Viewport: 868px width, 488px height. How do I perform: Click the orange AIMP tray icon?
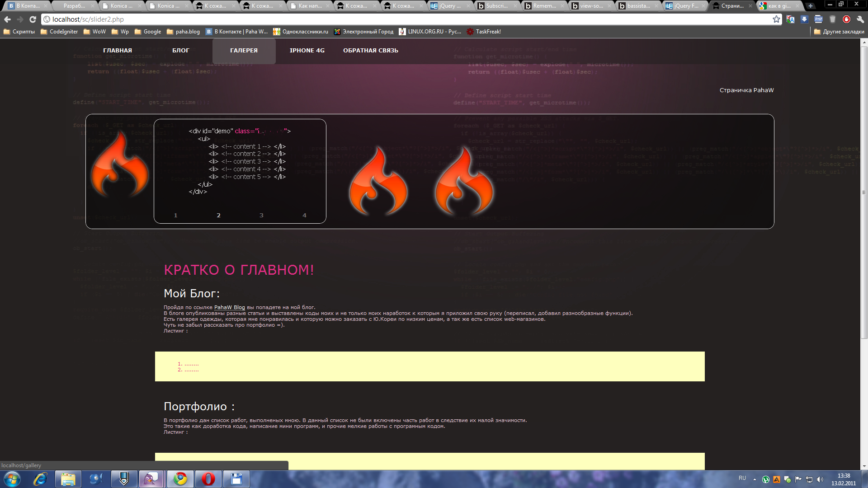coord(777,479)
